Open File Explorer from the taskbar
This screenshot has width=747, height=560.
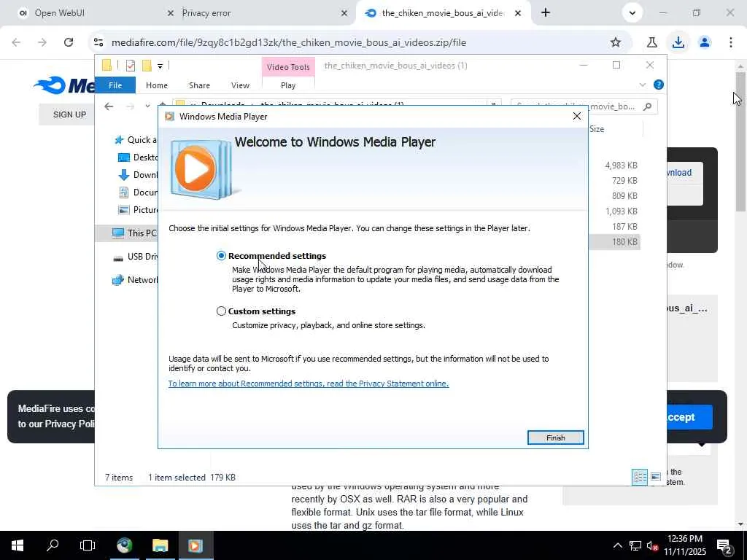pyautogui.click(x=160, y=545)
